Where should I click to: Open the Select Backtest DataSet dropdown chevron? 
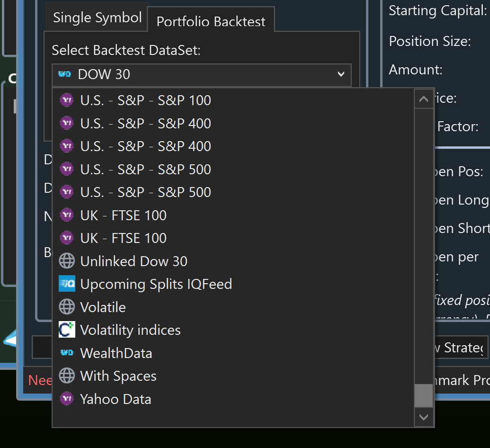pyautogui.click(x=341, y=74)
